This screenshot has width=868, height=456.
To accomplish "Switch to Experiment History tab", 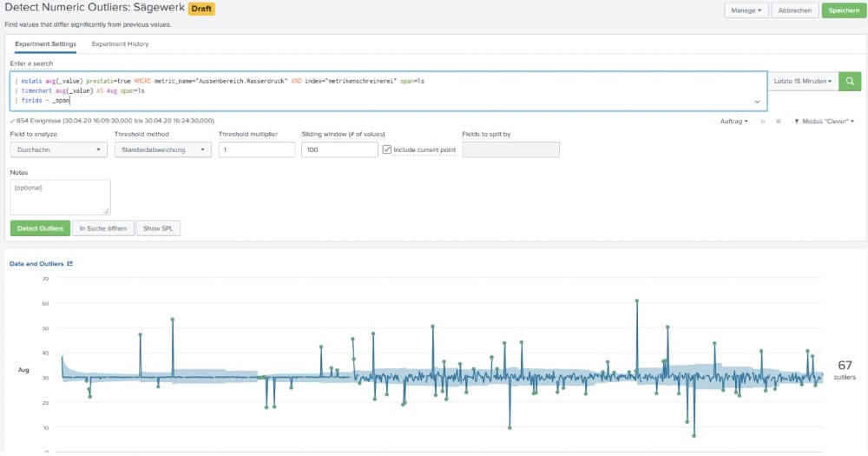I will [x=120, y=43].
